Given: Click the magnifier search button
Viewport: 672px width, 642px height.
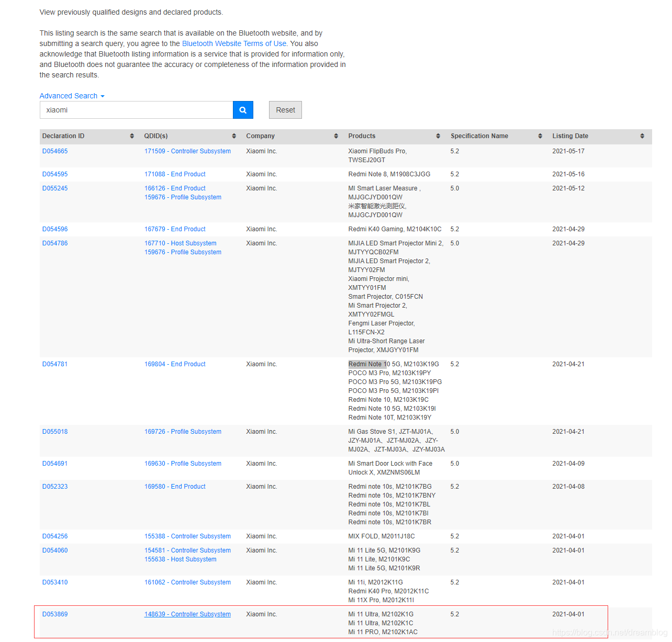Looking at the screenshot, I should tap(243, 110).
